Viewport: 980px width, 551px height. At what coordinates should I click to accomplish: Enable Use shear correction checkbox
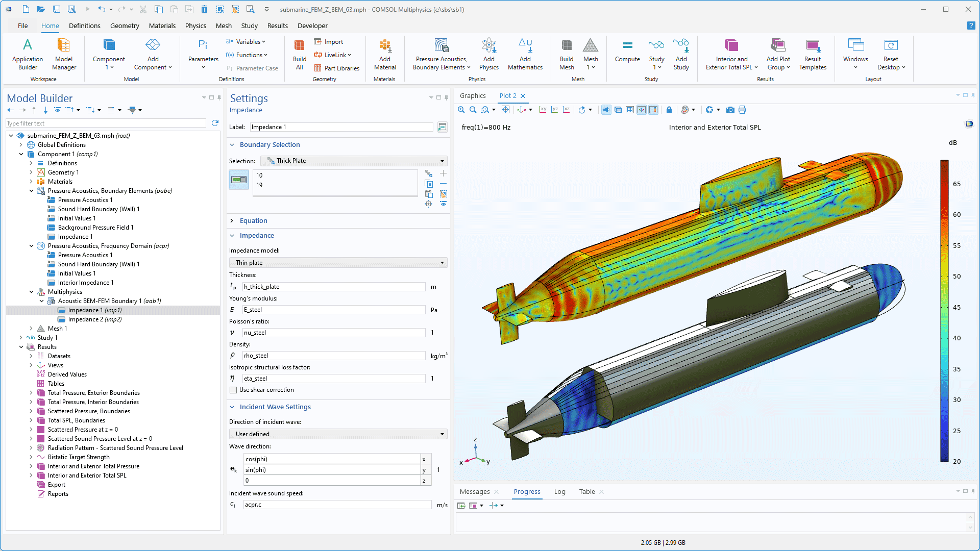233,390
